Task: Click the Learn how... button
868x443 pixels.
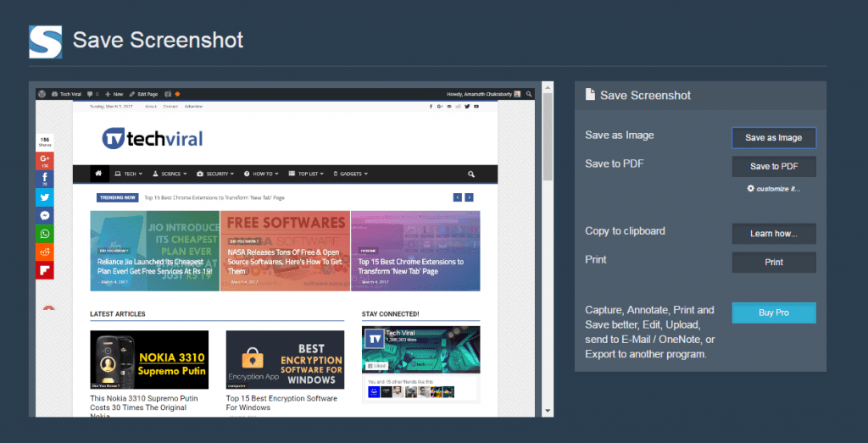Action: [x=773, y=234]
